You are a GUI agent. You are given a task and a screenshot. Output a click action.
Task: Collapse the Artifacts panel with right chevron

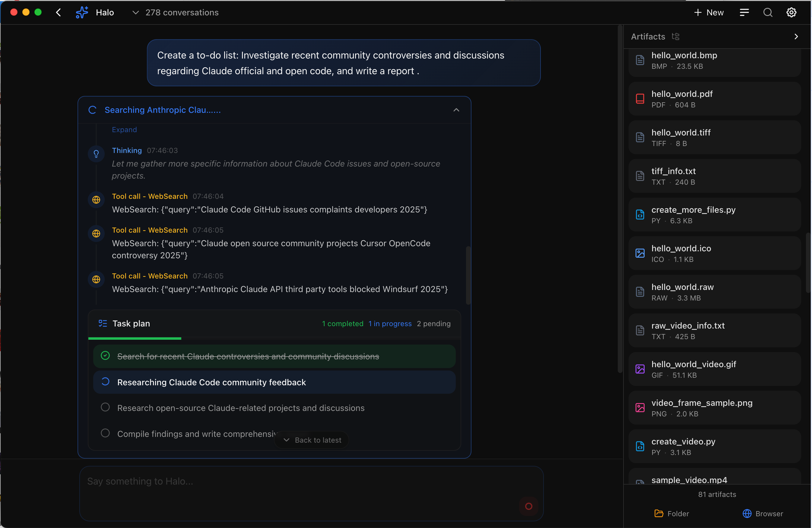tap(796, 37)
